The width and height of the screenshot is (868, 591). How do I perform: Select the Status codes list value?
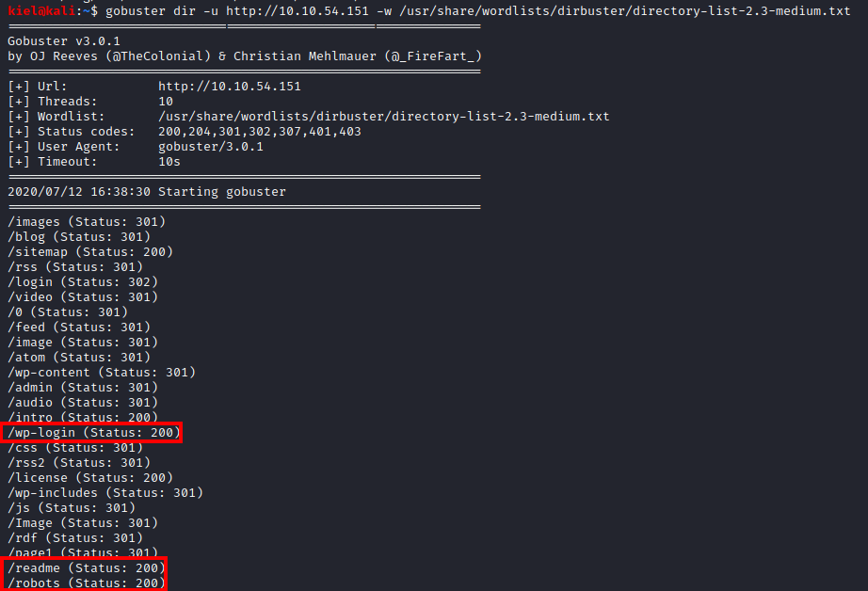click(260, 132)
